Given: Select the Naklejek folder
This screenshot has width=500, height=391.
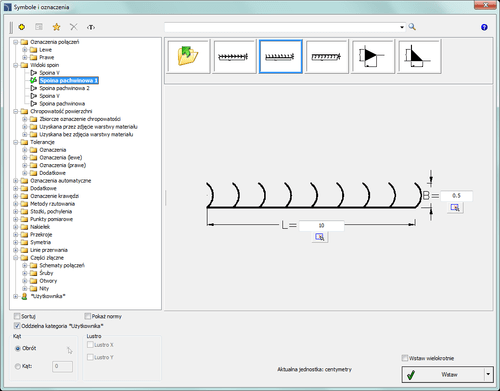Looking at the screenshot, I should tap(40, 227).
